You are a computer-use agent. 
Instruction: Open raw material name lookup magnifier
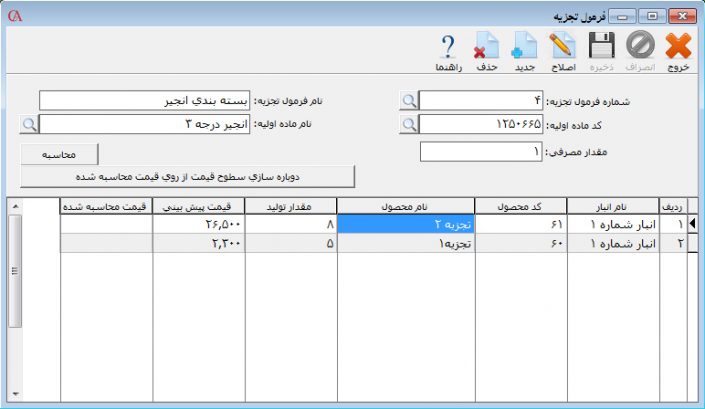(29, 124)
